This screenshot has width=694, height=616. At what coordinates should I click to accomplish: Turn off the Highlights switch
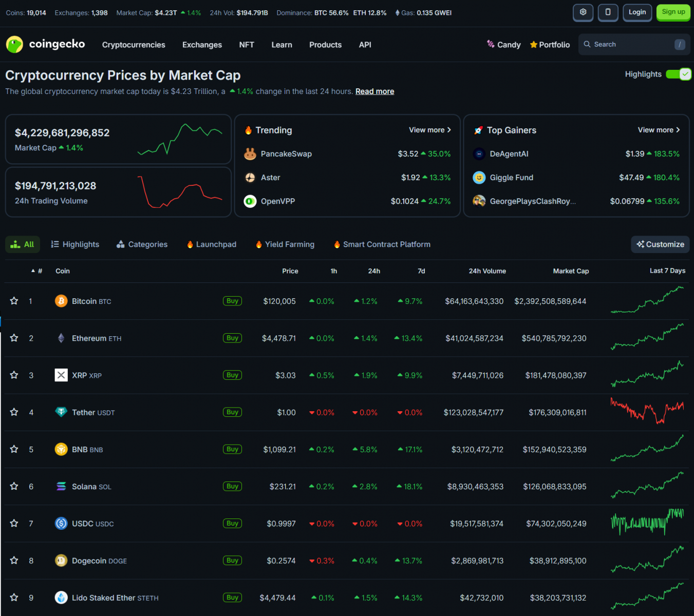click(679, 74)
